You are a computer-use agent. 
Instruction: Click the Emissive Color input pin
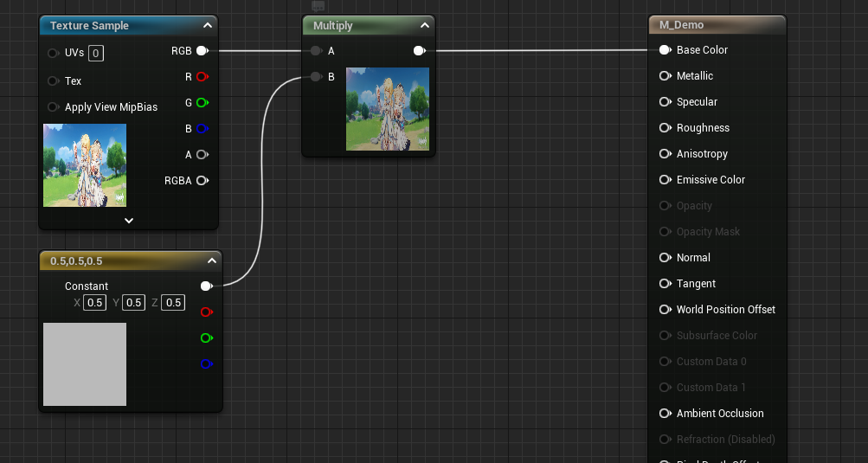tap(665, 180)
